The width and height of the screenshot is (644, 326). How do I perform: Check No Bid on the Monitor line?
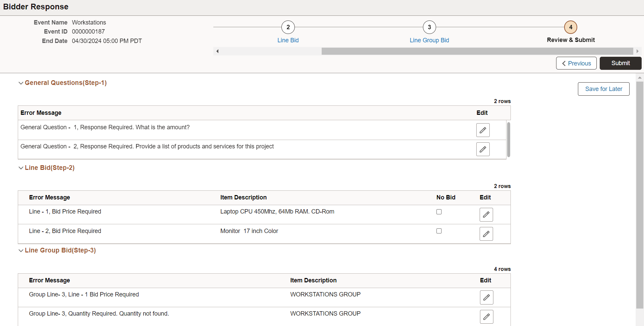coord(439,231)
